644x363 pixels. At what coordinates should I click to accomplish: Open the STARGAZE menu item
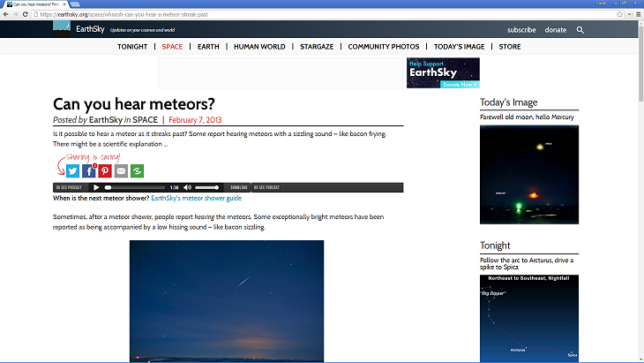click(x=317, y=47)
